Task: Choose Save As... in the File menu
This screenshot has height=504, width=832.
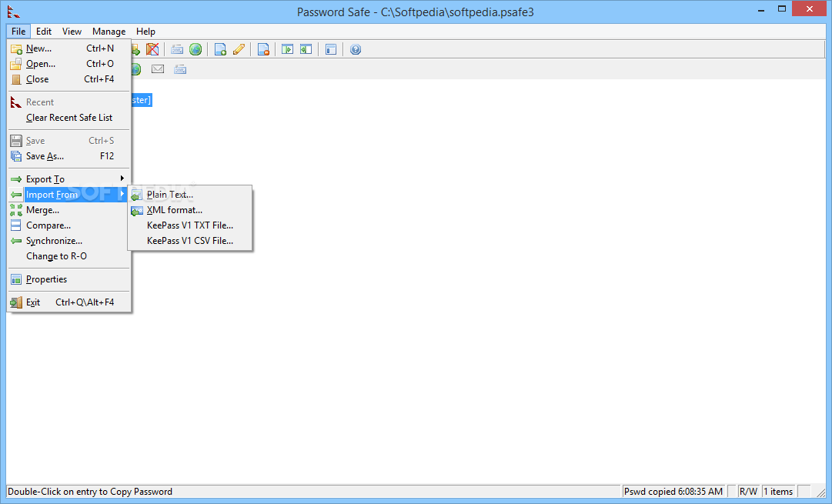Action: (x=69, y=156)
